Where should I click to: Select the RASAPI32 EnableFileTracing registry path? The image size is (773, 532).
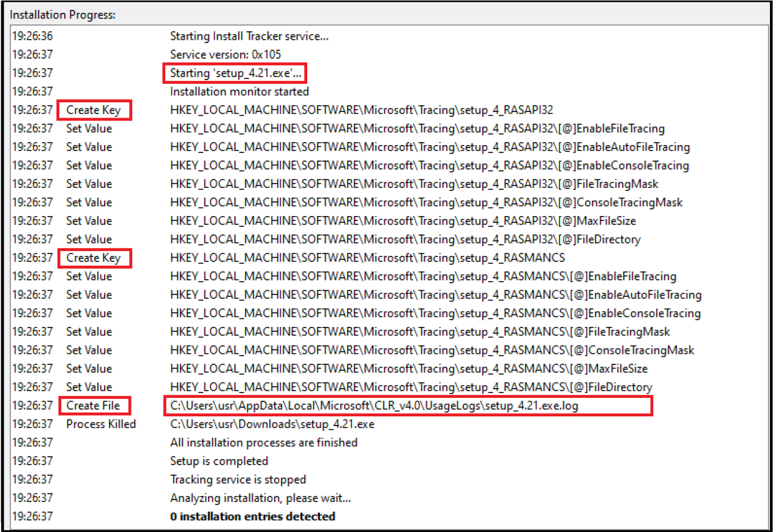click(x=417, y=129)
